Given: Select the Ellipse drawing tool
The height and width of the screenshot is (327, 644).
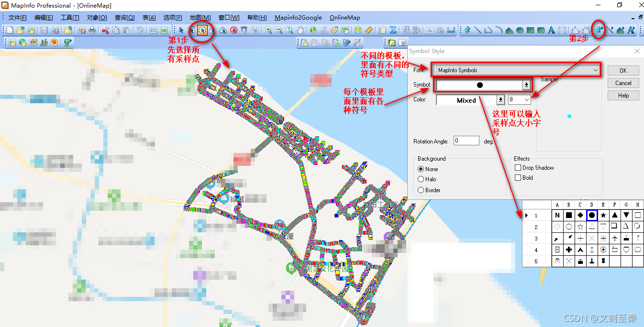Looking at the screenshot, I should [x=520, y=30].
